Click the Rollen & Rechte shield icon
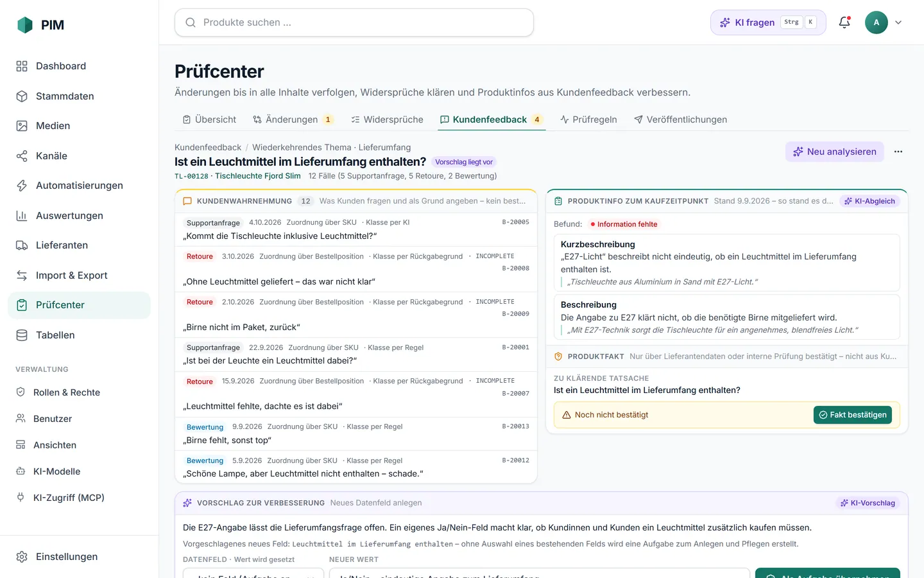 point(21,392)
